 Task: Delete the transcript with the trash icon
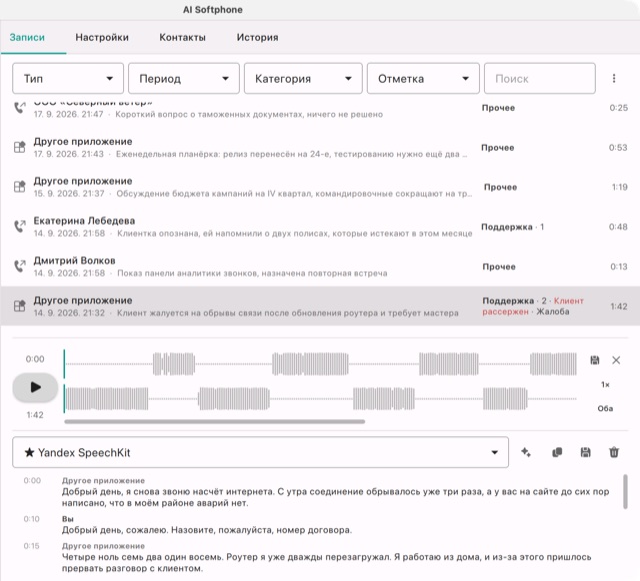tap(614, 452)
